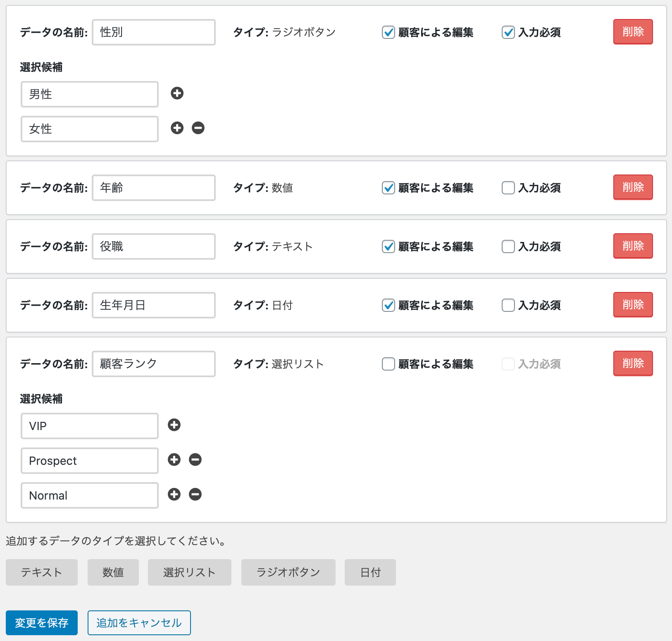Screen dimensions: 672x641
Task: Add a 選択リスト type data field
Action: (189, 572)
